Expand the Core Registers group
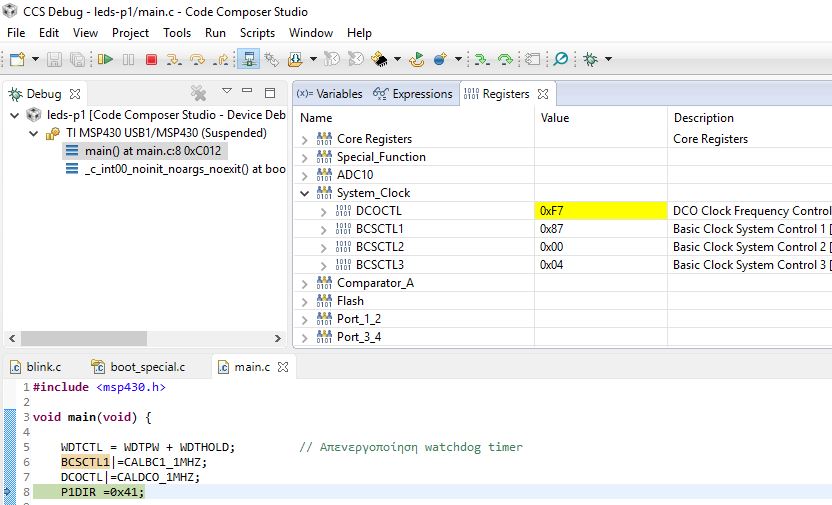The height and width of the screenshot is (505, 832). tap(305, 140)
